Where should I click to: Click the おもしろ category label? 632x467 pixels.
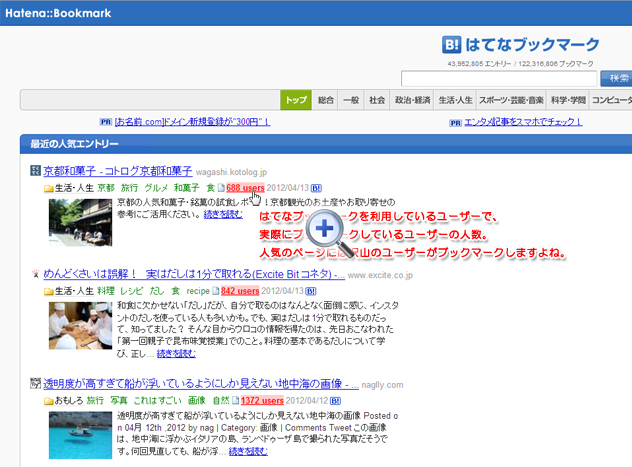click(69, 401)
